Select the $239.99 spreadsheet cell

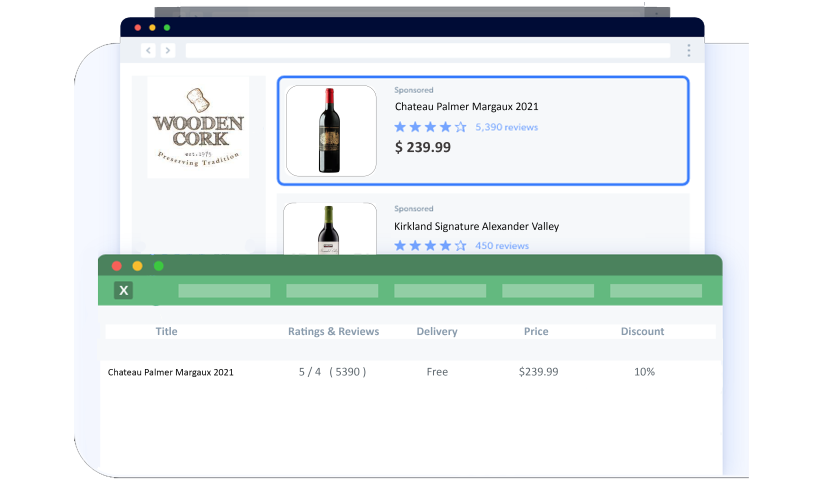539,372
